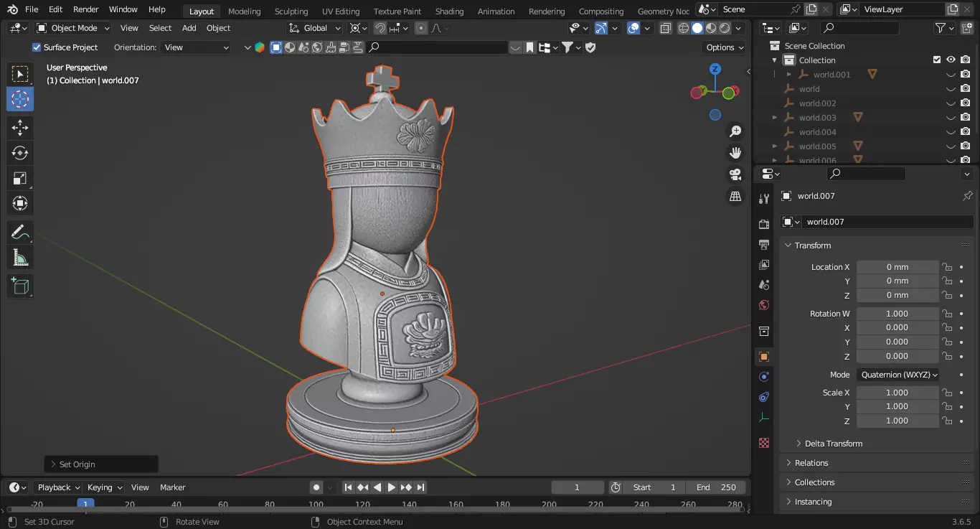The width and height of the screenshot is (980, 529).
Task: Open rotation Mode Quaternion dropdown
Action: [897, 375]
